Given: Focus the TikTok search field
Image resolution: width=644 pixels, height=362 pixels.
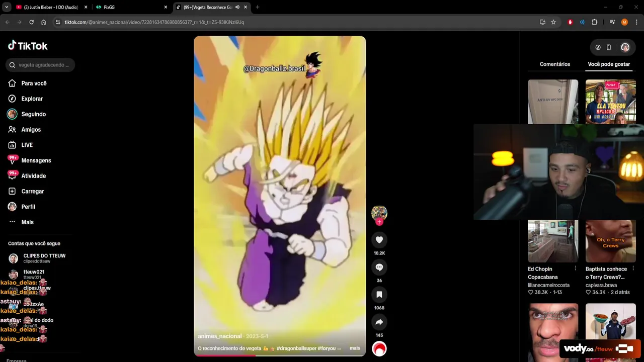Looking at the screenshot, I should [40, 65].
